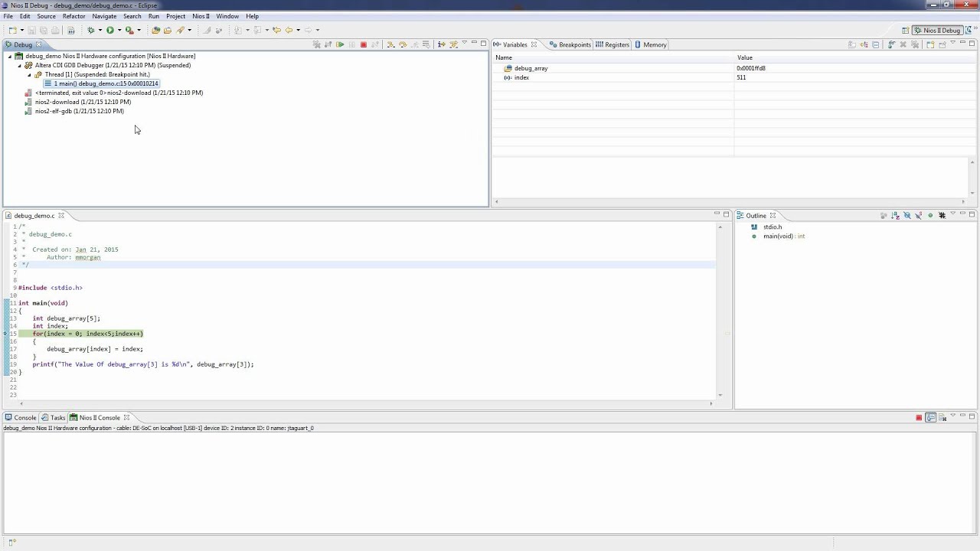980x551 pixels.
Task: Toggle Show Logical Structure in Variables view
Action: pyautogui.click(x=864, y=44)
